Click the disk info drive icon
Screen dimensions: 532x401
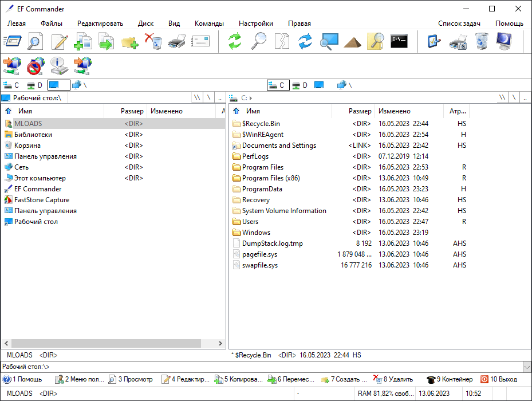click(x=60, y=66)
